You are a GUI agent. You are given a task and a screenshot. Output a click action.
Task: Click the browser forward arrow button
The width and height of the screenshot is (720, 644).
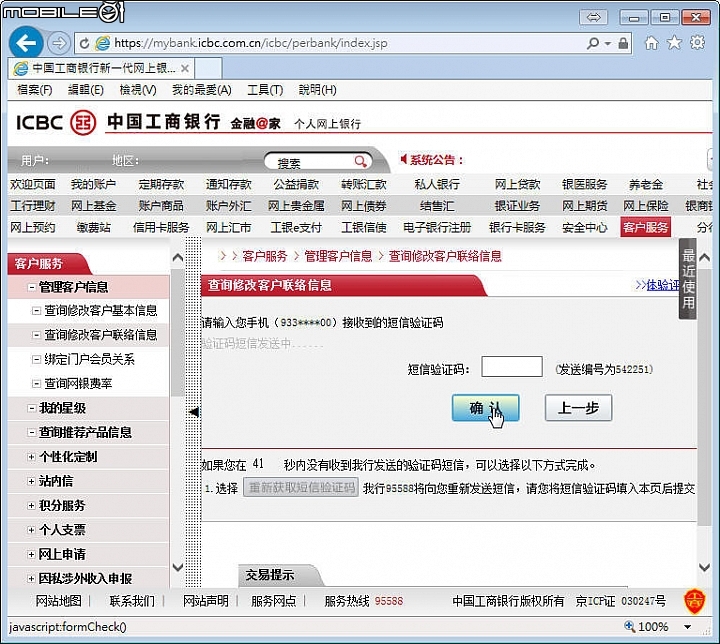click(x=58, y=44)
